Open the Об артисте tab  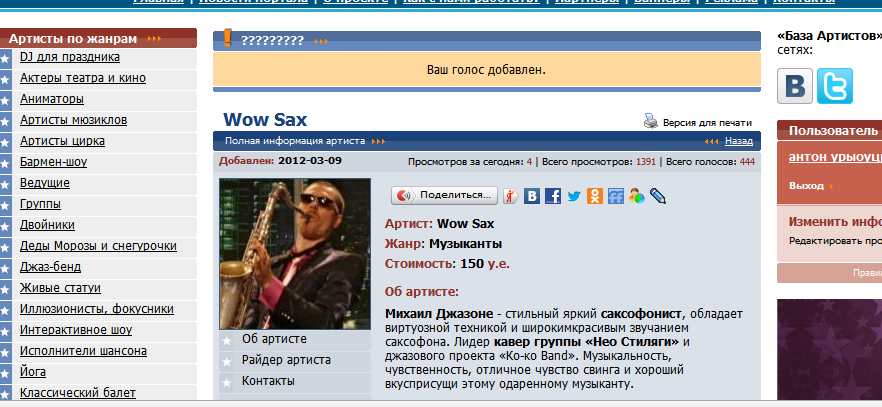[x=274, y=339]
